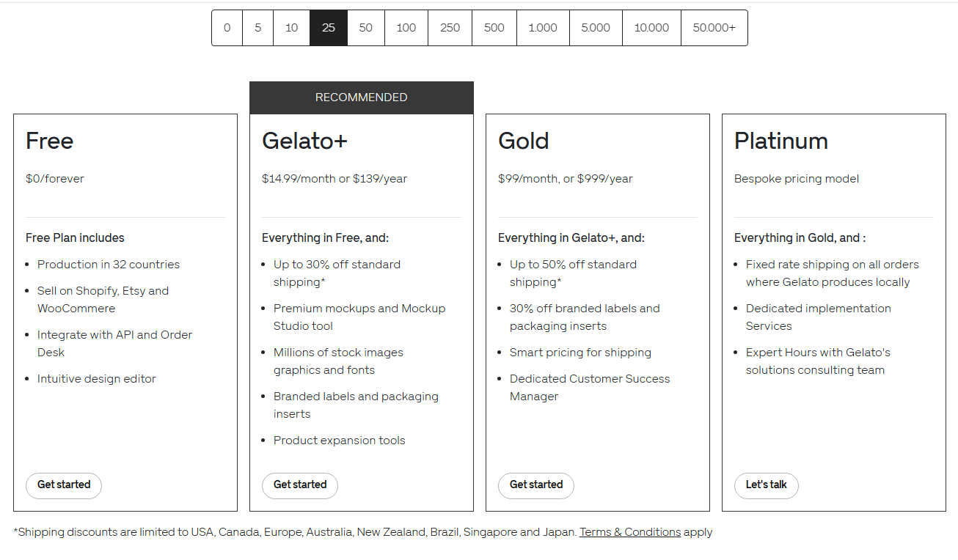Click Let's talk on Platinum plan
Screen dimensions: 958x560
(767, 485)
